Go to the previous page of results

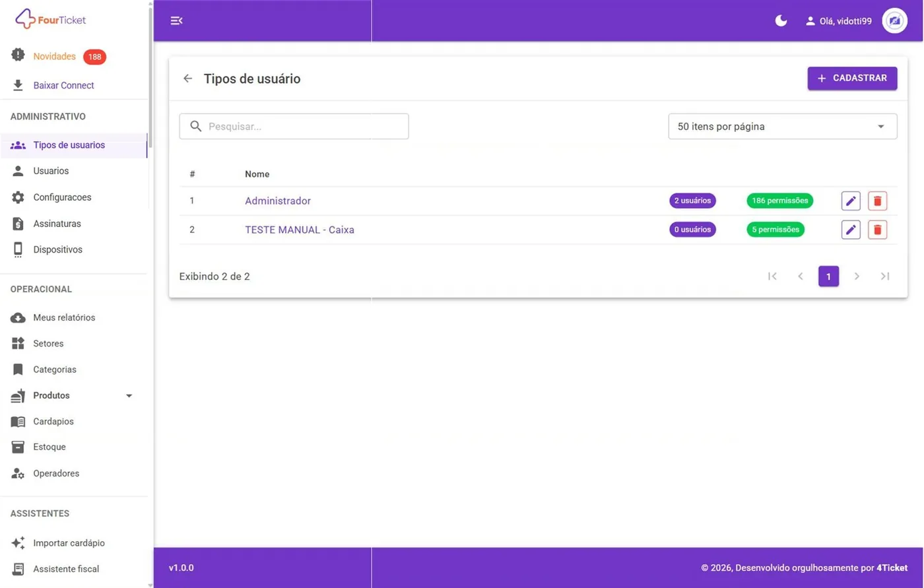click(x=801, y=276)
